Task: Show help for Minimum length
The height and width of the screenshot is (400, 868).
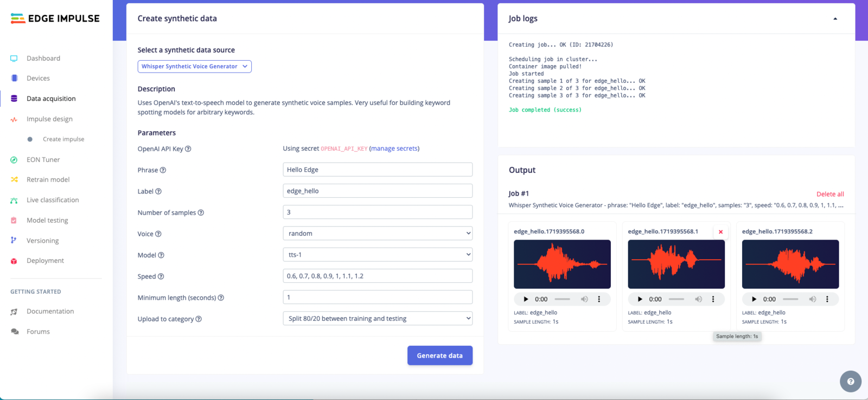Action: 221,298
